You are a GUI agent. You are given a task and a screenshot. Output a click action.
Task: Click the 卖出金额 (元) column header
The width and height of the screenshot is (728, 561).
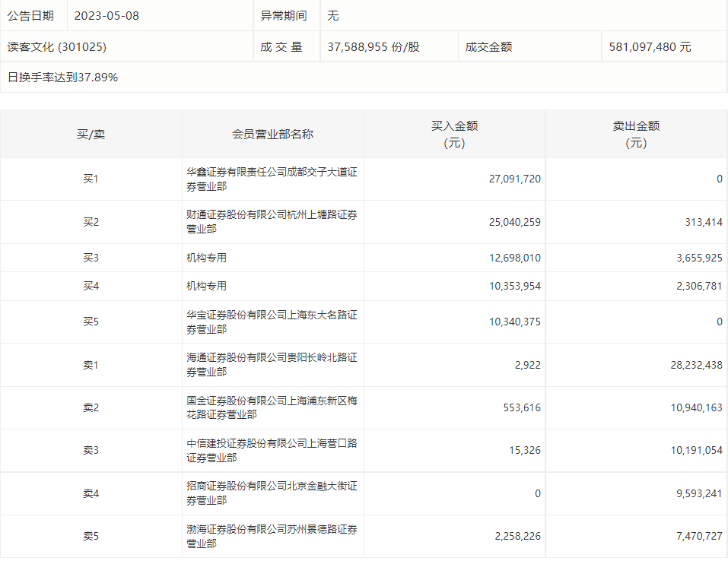pyautogui.click(x=636, y=134)
